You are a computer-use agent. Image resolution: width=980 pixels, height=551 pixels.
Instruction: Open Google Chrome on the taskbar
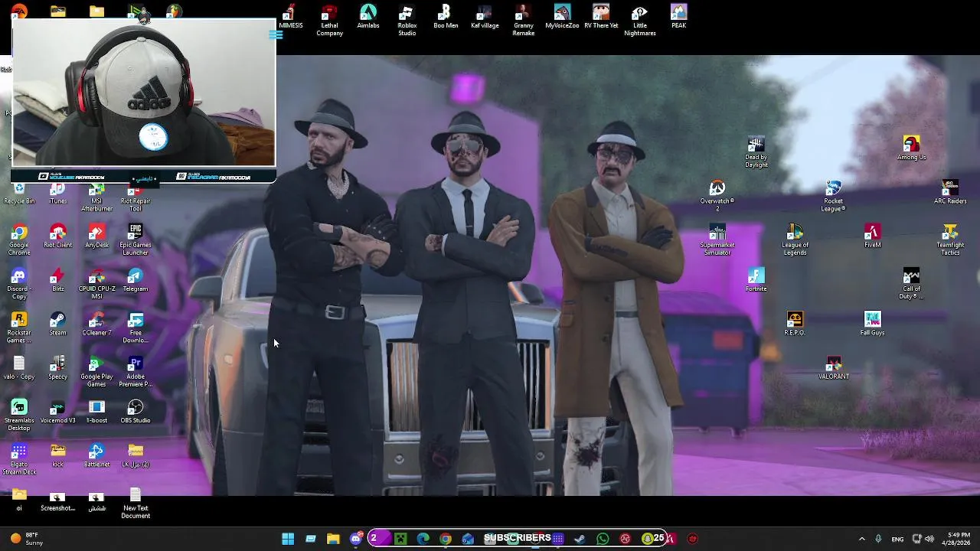pyautogui.click(x=446, y=539)
